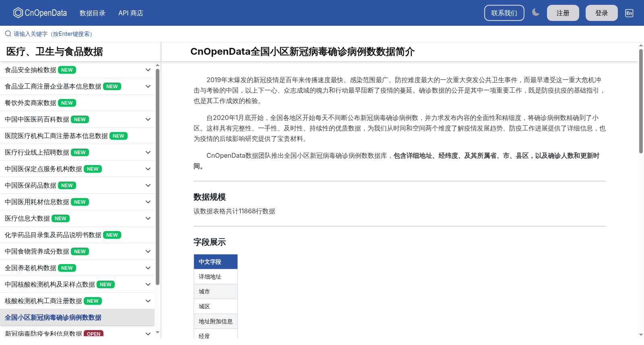Expand 食品安全抽检数据 chevron
The image size is (644, 345).
(148, 70)
